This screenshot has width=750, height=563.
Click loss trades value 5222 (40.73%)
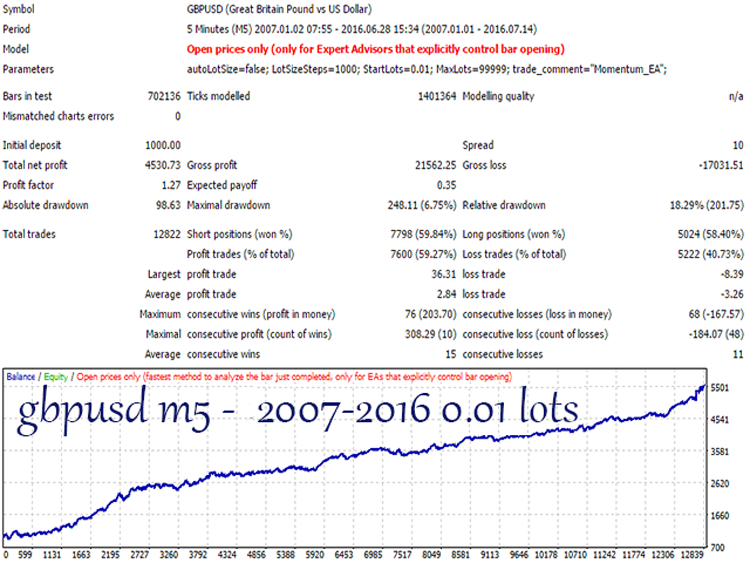click(x=710, y=254)
